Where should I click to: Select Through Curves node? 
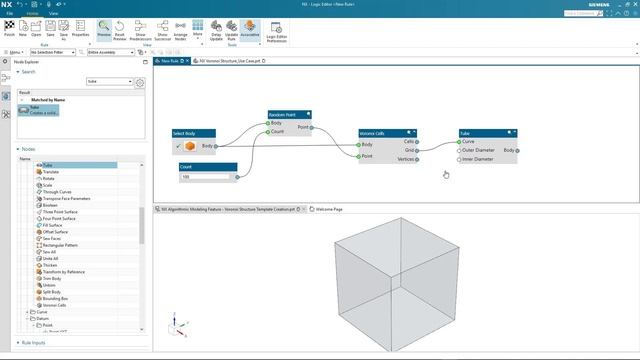(57, 192)
